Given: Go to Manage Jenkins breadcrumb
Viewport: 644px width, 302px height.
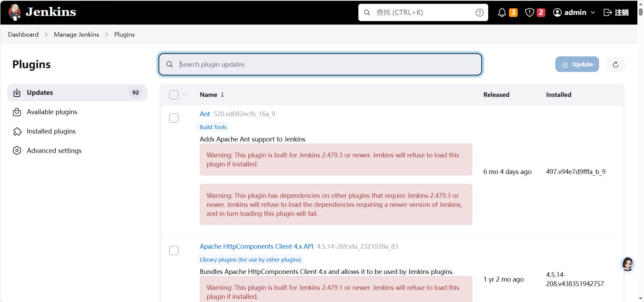Looking at the screenshot, I should (77, 35).
